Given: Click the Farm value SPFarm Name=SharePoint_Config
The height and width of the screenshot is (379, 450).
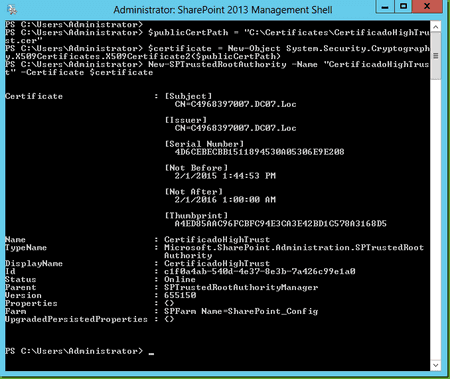Looking at the screenshot, I should point(241,311).
